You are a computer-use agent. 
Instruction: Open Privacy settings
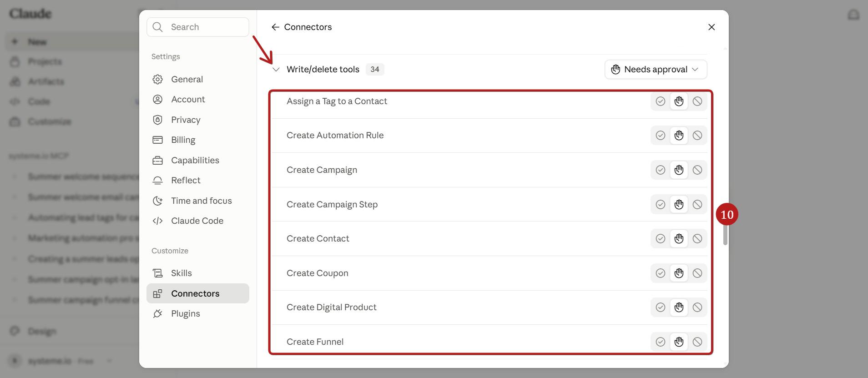(x=198, y=120)
